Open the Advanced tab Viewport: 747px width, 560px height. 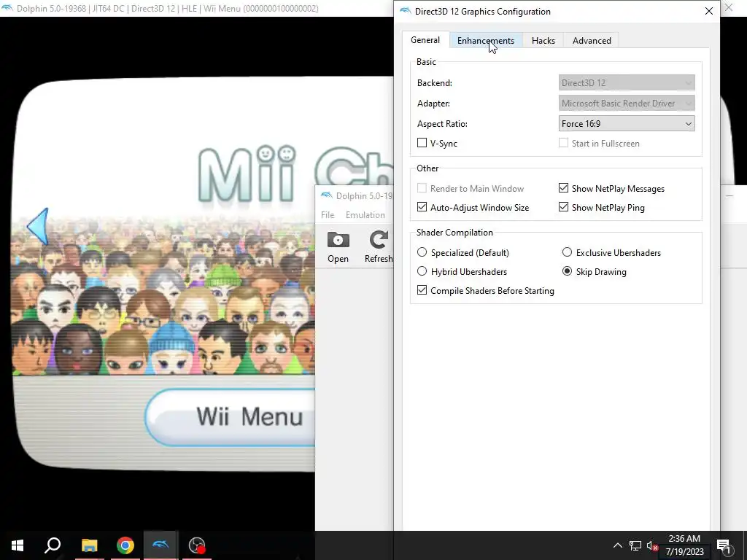pyautogui.click(x=592, y=41)
